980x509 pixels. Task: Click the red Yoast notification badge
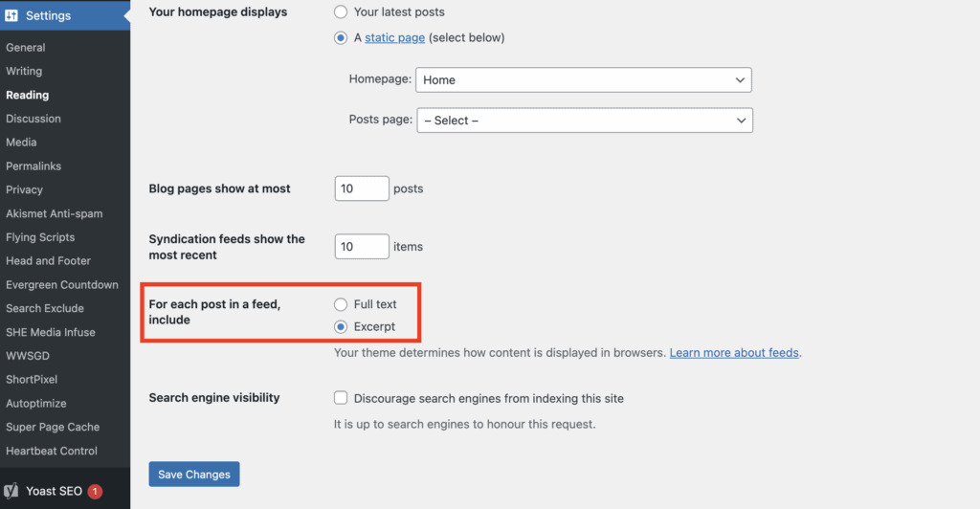(95, 492)
